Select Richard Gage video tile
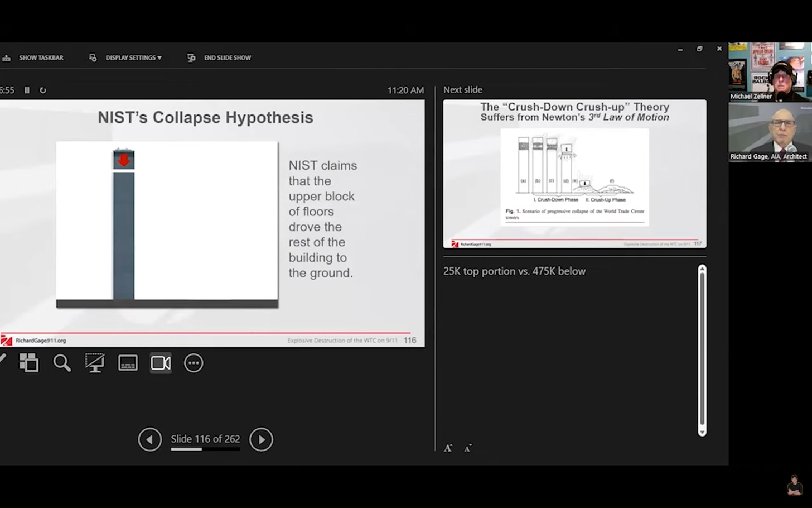Viewport: 812px width, 508px height. coord(770,132)
